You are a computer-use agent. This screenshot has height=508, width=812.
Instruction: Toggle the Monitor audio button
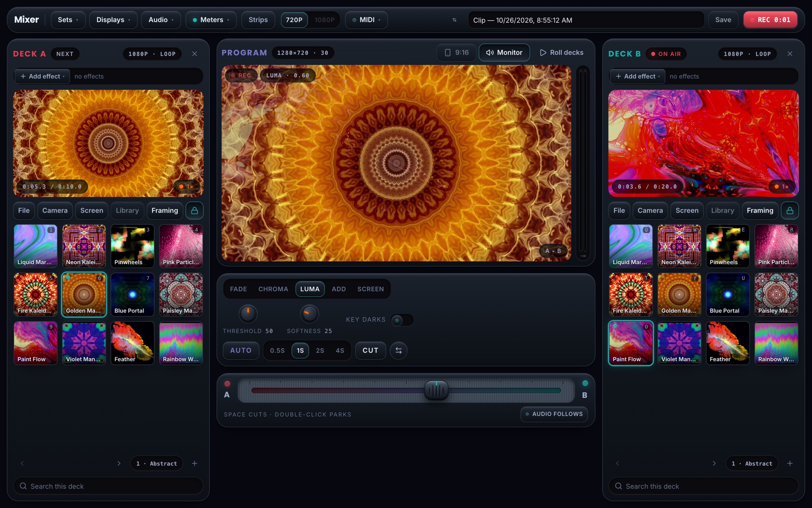point(504,52)
